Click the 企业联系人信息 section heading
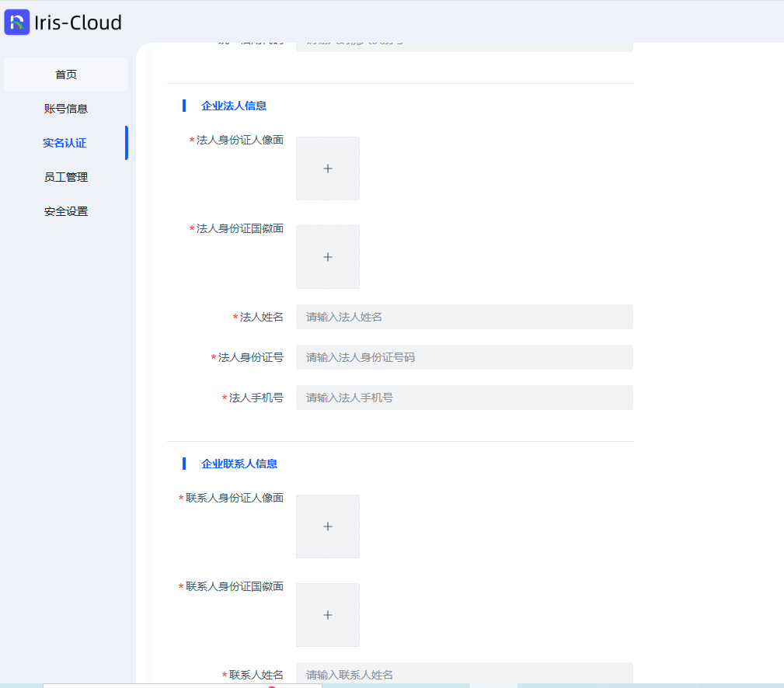The width and height of the screenshot is (784, 688). pos(239,464)
